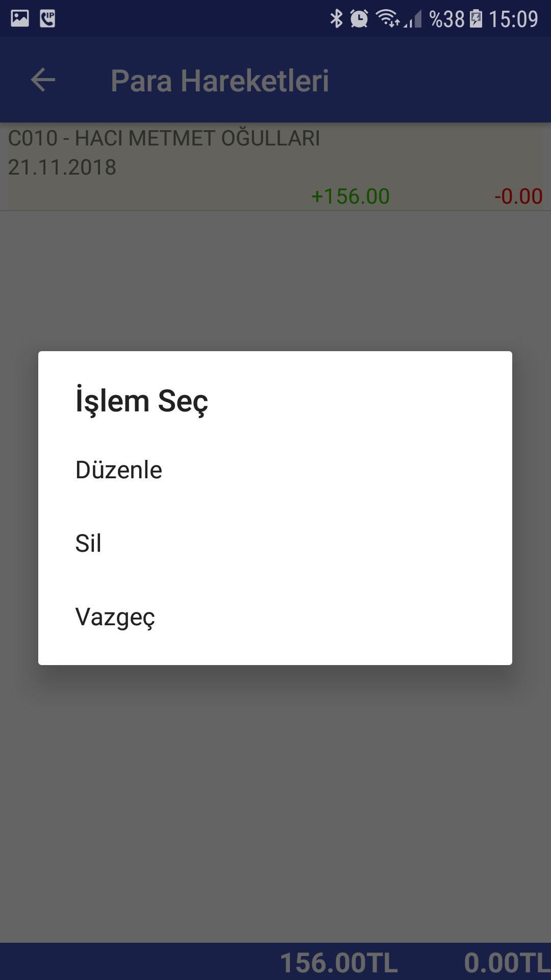
Task: Tap the 156.00TL total in footer
Action: (339, 963)
